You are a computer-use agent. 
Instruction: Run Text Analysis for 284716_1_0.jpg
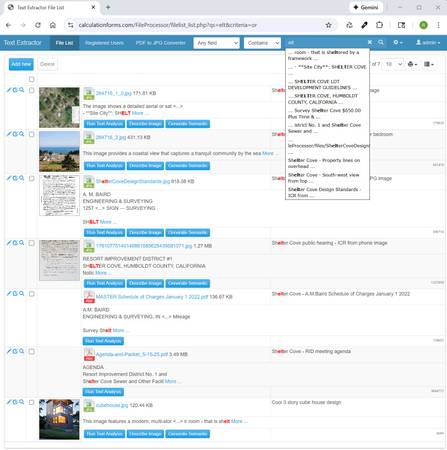(x=104, y=124)
